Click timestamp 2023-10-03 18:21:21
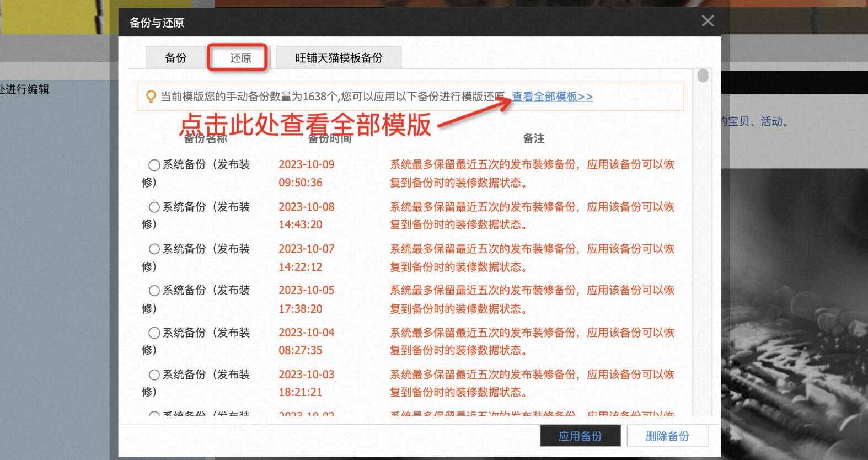 click(307, 383)
